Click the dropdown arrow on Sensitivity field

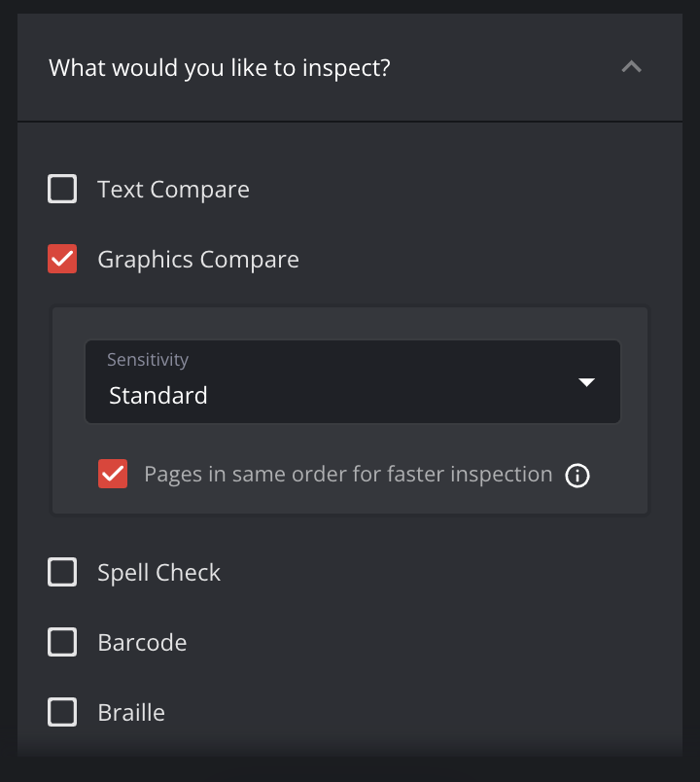587,382
